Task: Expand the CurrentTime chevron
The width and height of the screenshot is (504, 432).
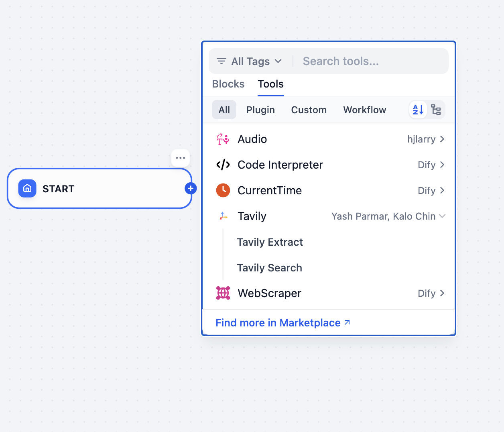Action: 442,190
